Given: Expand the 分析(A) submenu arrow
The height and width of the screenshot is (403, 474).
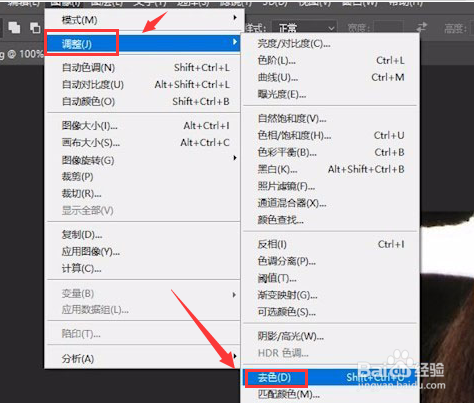Looking at the screenshot, I should [x=235, y=356].
